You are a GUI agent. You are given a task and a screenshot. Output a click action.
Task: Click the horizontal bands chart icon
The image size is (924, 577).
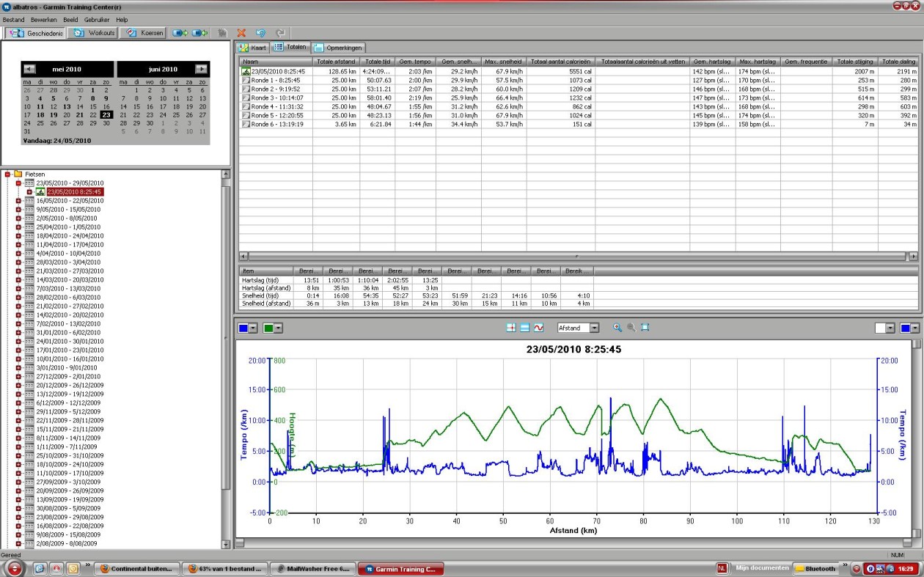[x=525, y=328]
